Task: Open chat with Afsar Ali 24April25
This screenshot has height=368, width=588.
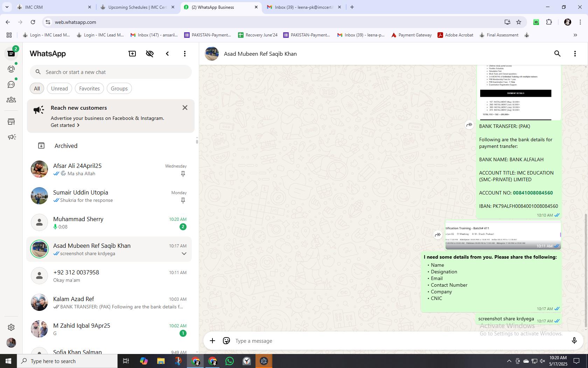Action: (109, 169)
